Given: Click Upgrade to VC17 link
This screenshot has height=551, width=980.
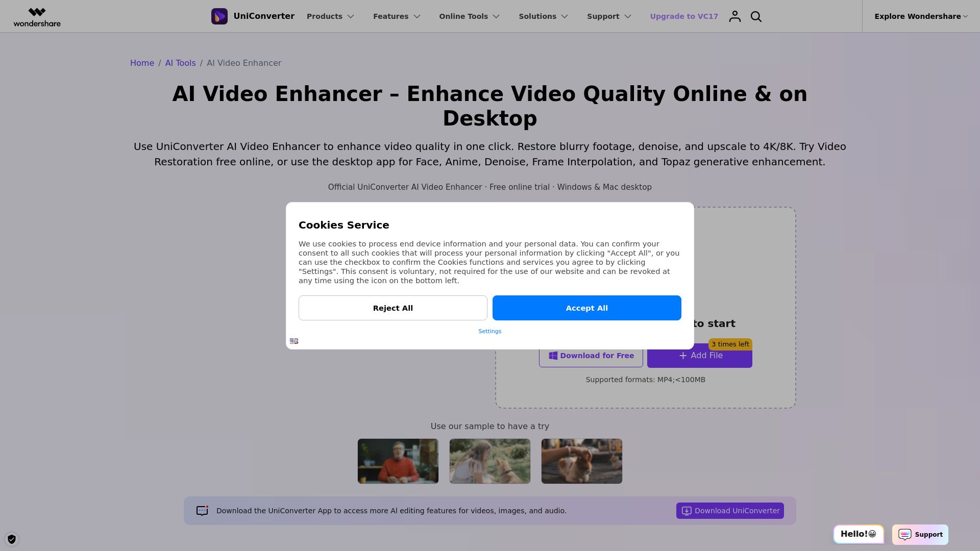Looking at the screenshot, I should click(x=684, y=16).
